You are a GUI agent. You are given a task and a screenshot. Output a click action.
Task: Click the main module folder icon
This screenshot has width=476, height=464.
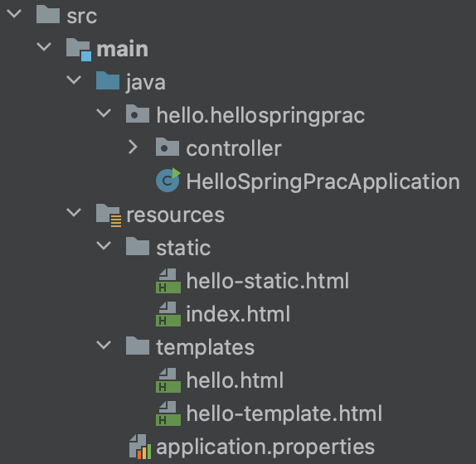coord(79,50)
